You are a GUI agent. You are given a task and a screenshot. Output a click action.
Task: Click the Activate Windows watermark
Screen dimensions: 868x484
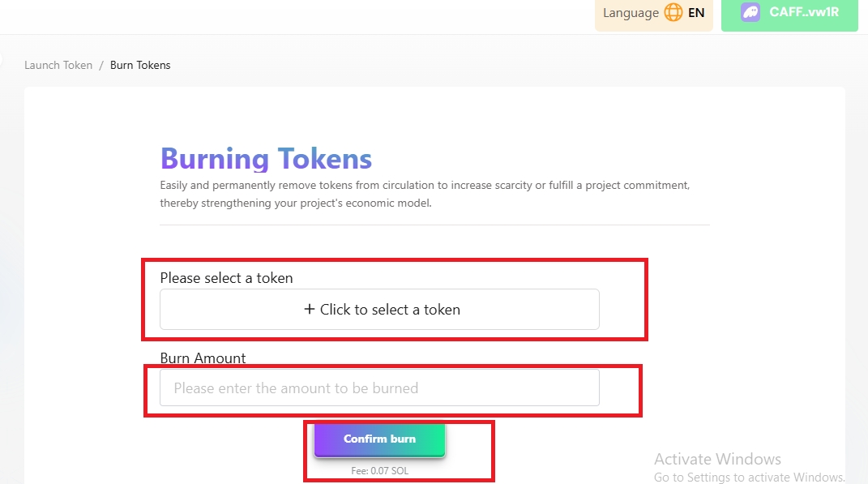pos(717,460)
